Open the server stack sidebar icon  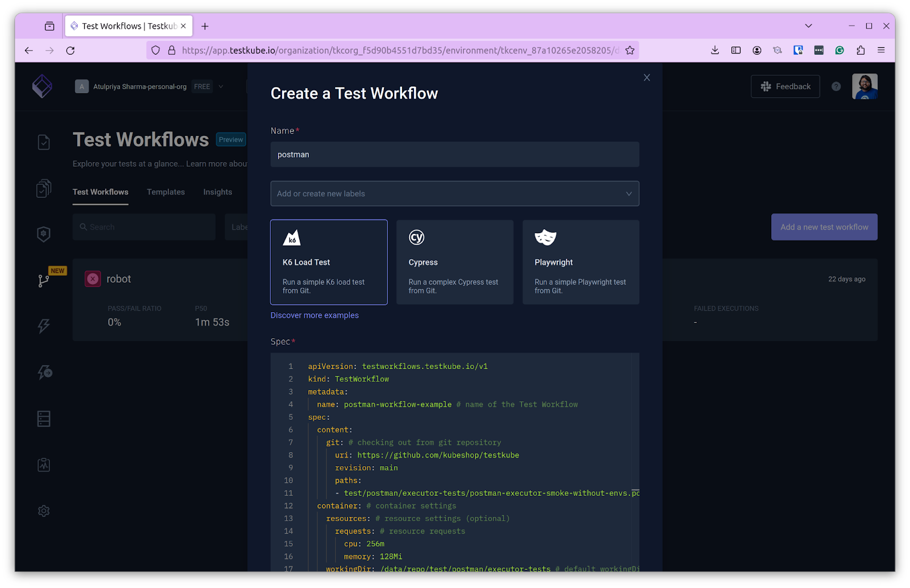[x=44, y=419]
